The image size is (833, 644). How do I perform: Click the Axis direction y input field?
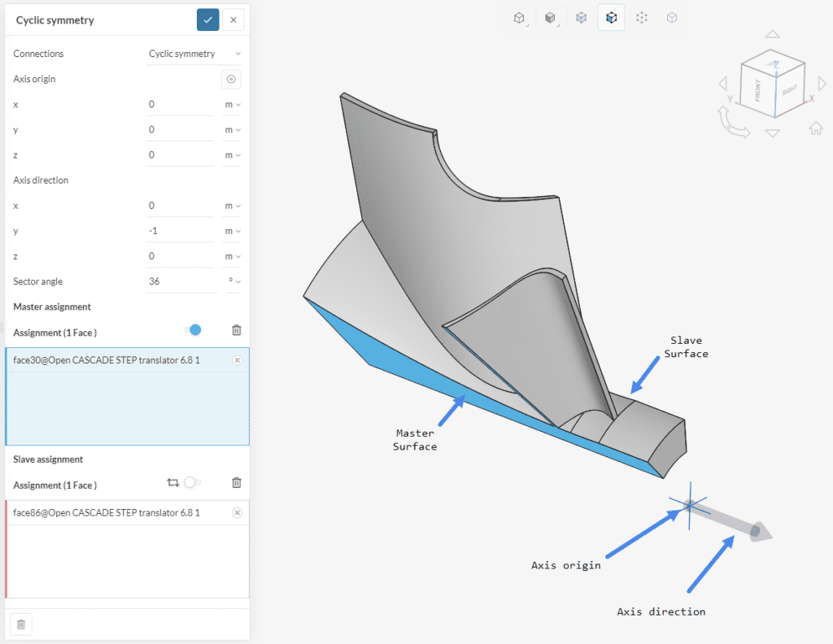[181, 231]
